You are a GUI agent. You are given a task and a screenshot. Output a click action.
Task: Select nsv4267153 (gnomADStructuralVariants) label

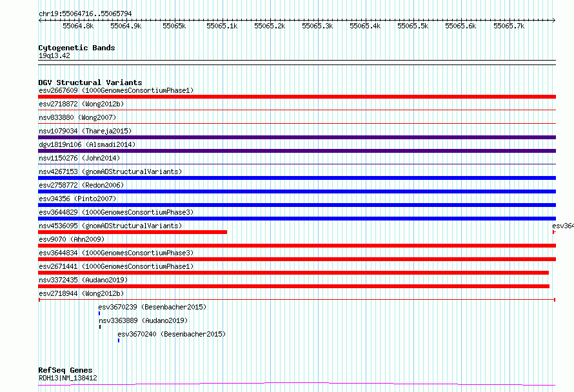(x=110, y=171)
